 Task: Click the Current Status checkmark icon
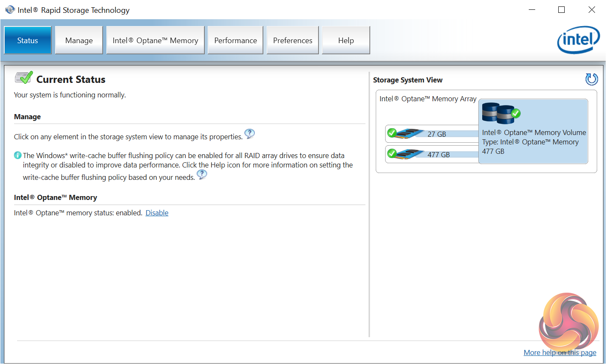24,78
